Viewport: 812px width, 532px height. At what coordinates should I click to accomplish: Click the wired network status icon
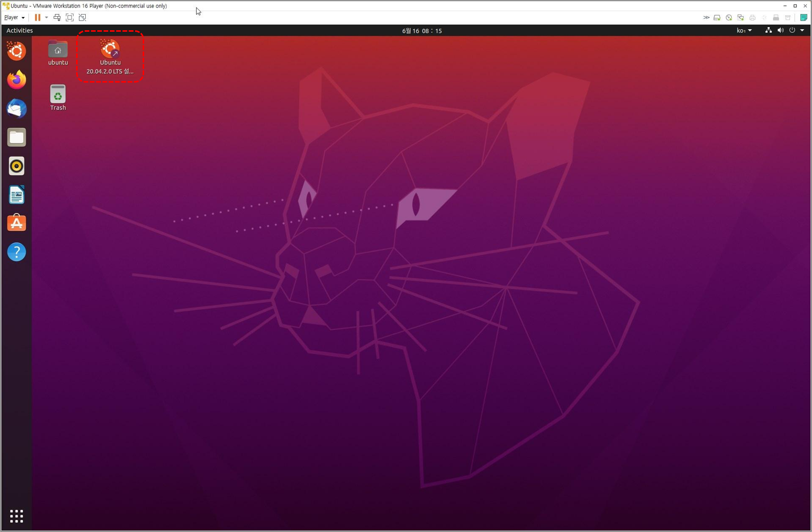[768, 31]
